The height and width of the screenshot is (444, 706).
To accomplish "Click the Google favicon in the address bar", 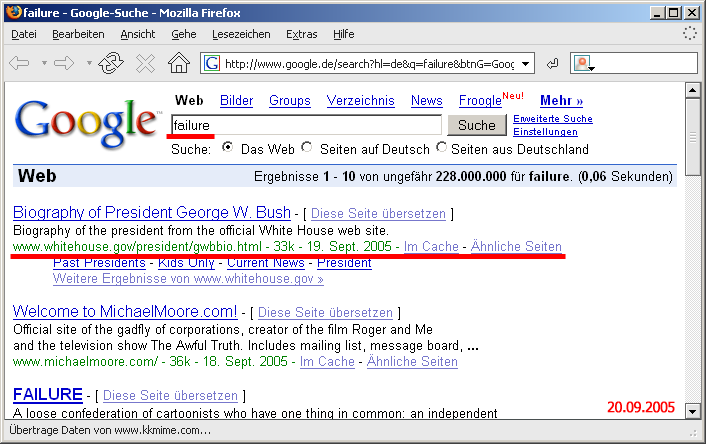I will [212, 63].
